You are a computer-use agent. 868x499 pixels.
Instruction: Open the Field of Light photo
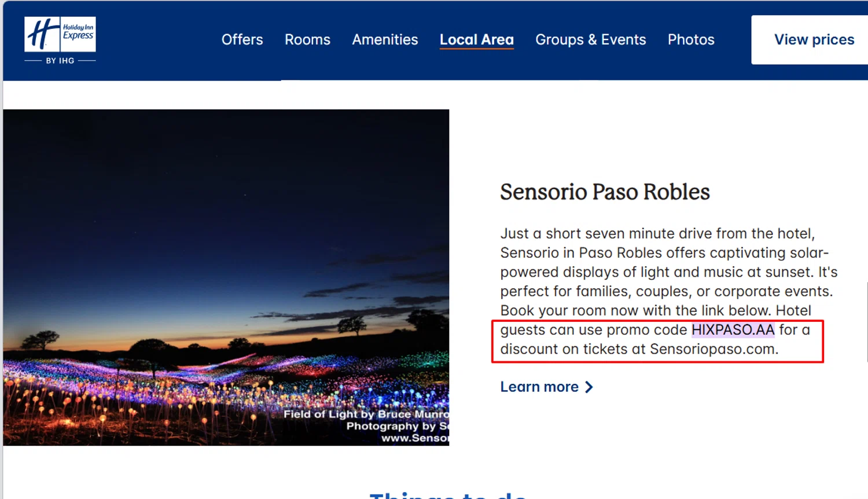point(226,277)
